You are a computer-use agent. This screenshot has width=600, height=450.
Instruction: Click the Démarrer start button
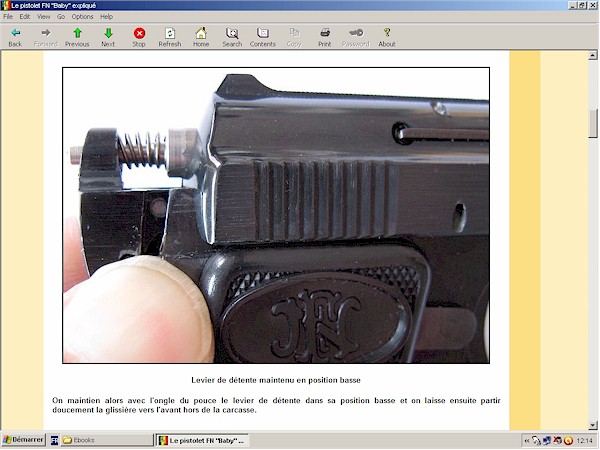23,440
